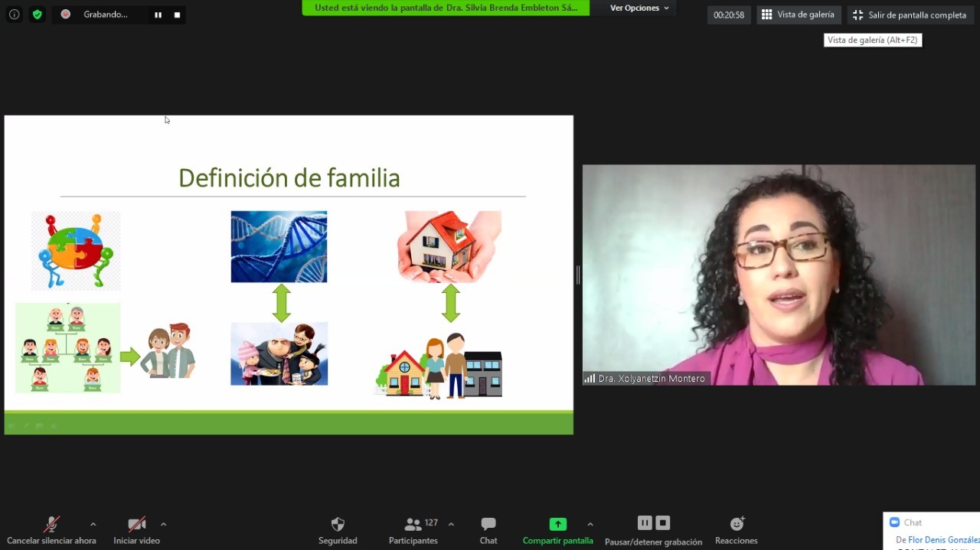Pause the recording via Pausar/detener grabación
Viewport: 980px width, 550px height.
tap(644, 522)
